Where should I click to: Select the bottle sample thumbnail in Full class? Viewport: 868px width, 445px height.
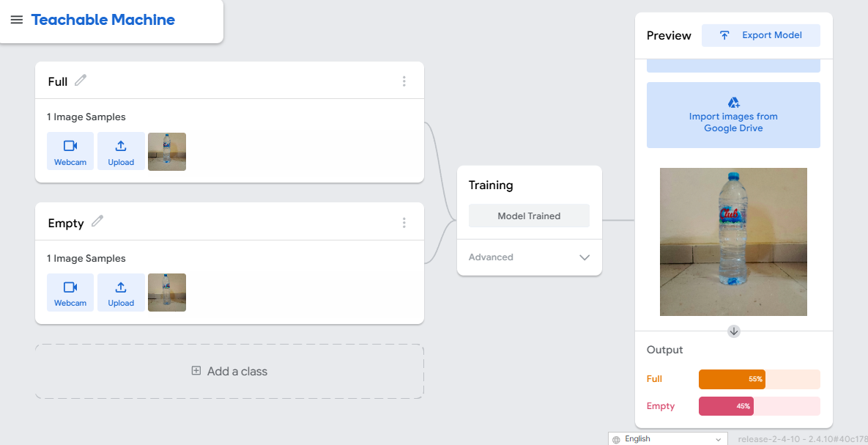[167, 151]
